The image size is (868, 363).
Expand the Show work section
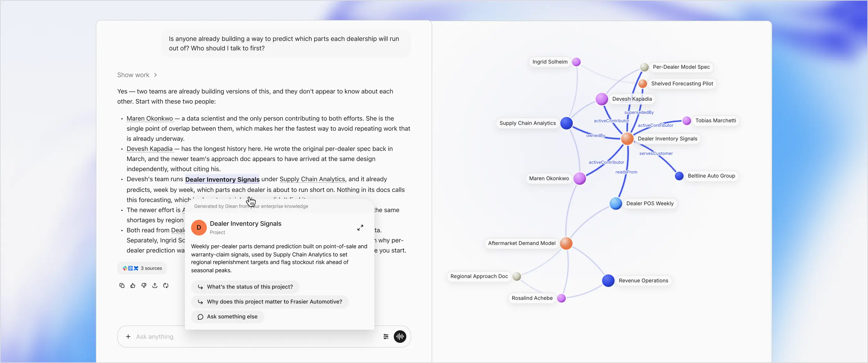137,75
